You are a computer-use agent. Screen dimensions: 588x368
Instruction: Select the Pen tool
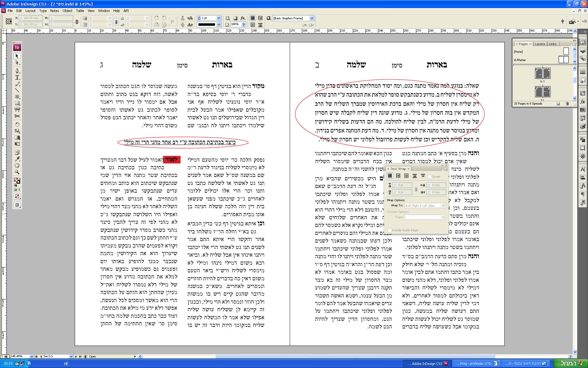(x=17, y=71)
